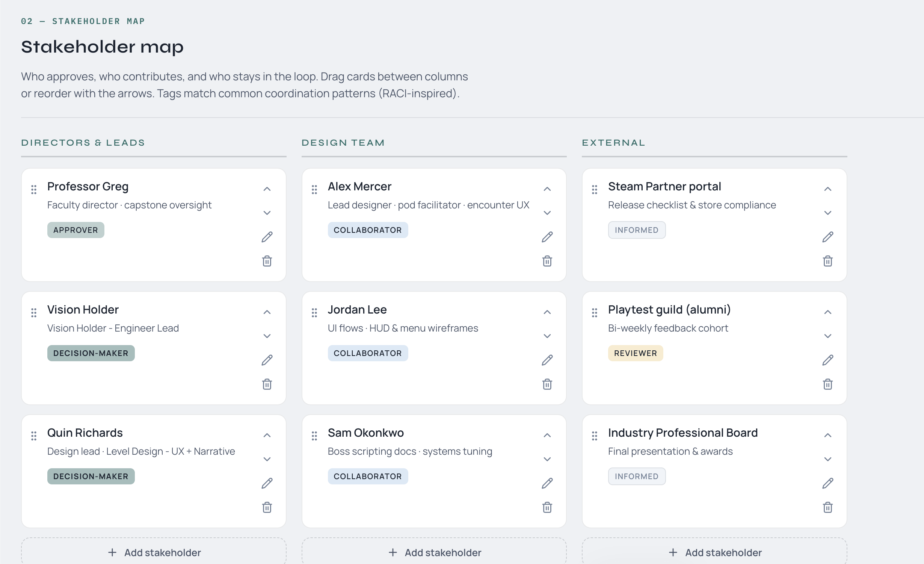Delete the Sam Okonkwo card
Viewport: 924px width, 564px height.
[x=547, y=507]
